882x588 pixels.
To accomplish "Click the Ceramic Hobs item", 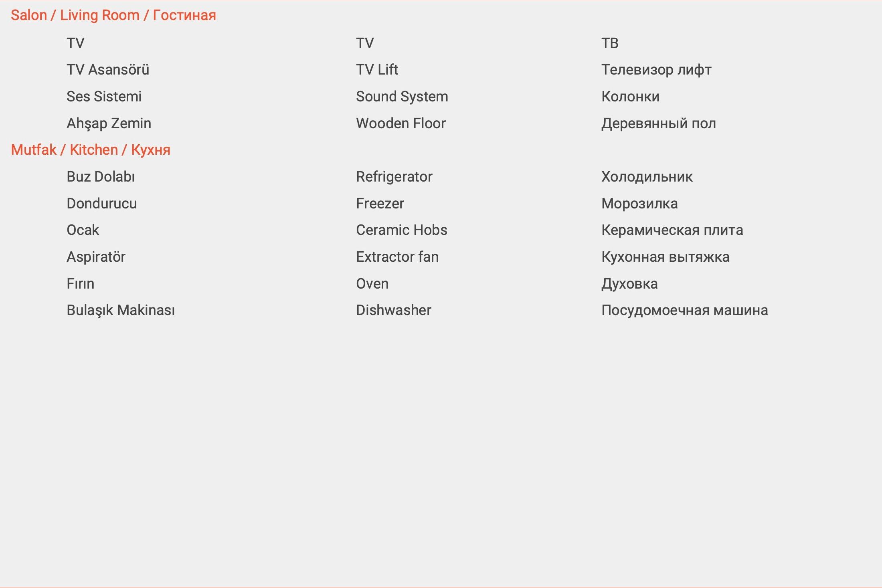I will point(401,230).
